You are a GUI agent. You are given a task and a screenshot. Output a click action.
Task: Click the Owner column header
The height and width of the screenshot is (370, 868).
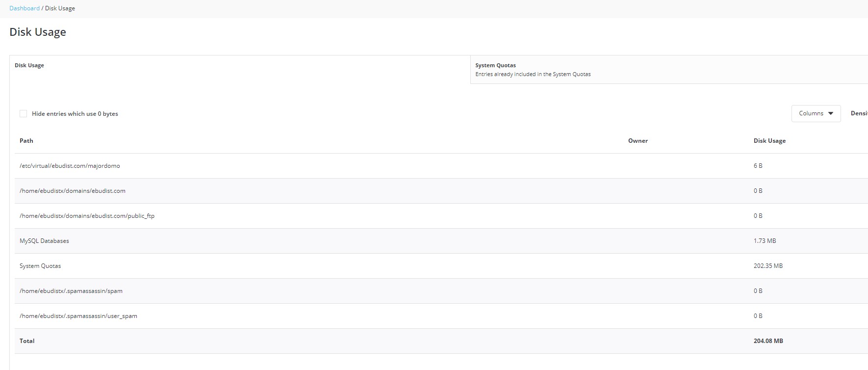[638, 141]
